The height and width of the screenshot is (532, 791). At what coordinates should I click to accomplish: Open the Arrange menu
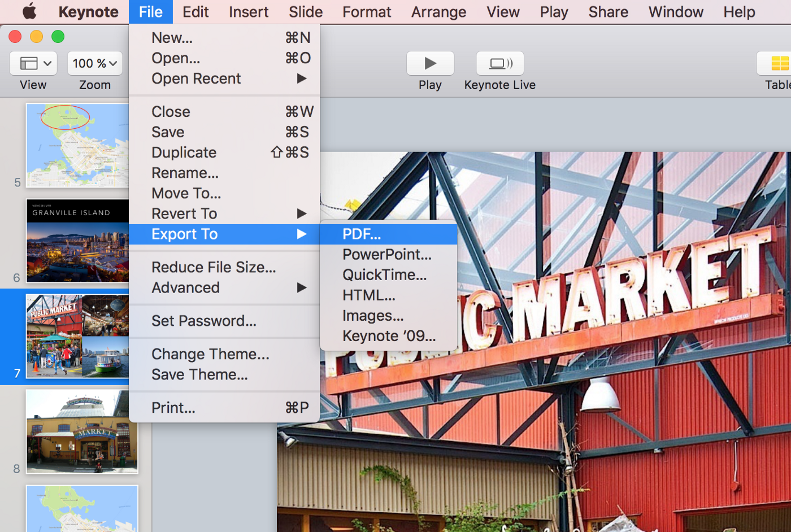tap(438, 11)
